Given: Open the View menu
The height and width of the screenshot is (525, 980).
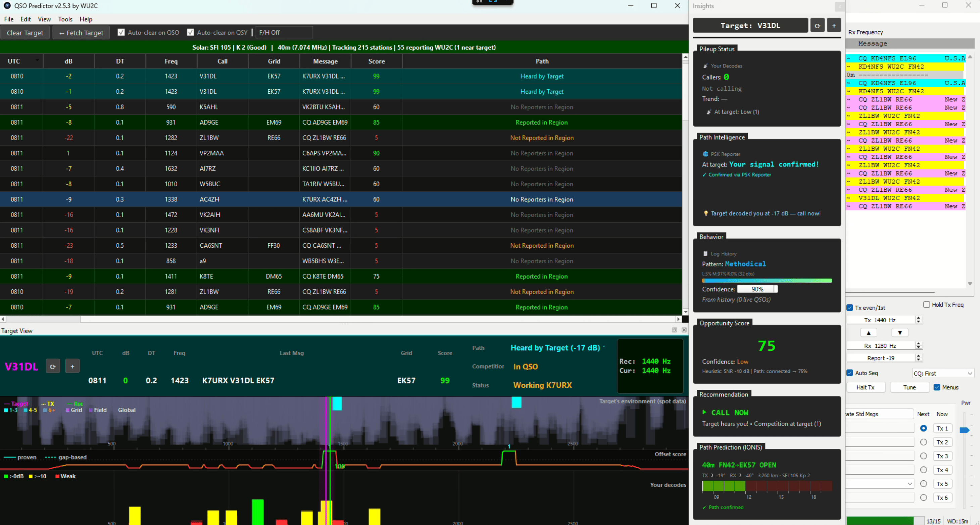Looking at the screenshot, I should [x=44, y=19].
